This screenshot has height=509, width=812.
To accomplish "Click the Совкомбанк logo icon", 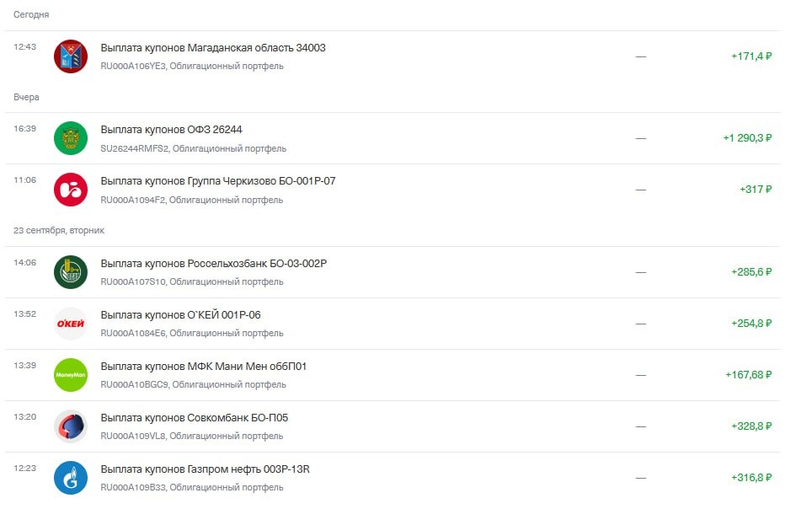I will pos(71,426).
